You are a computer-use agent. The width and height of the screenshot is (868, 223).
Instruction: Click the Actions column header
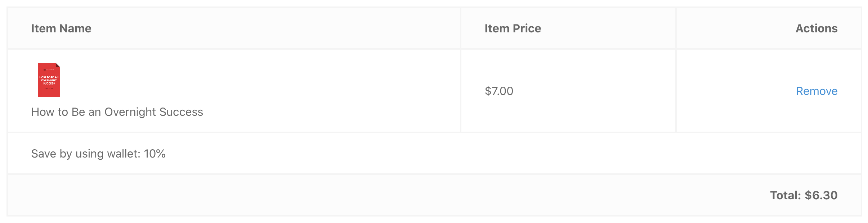[x=816, y=28]
